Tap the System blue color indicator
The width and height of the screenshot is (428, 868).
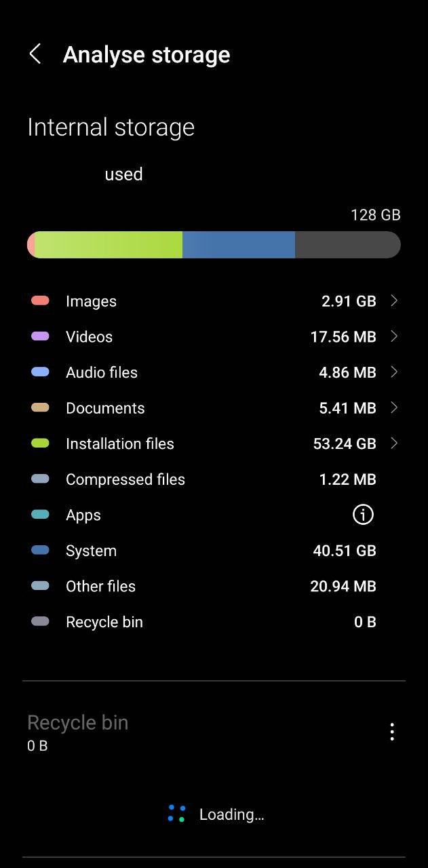pyautogui.click(x=41, y=551)
